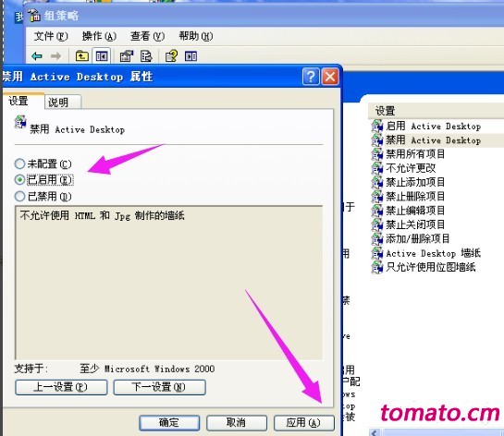Click the 应用(A) button
This screenshot has height=436, width=504.
[x=303, y=423]
